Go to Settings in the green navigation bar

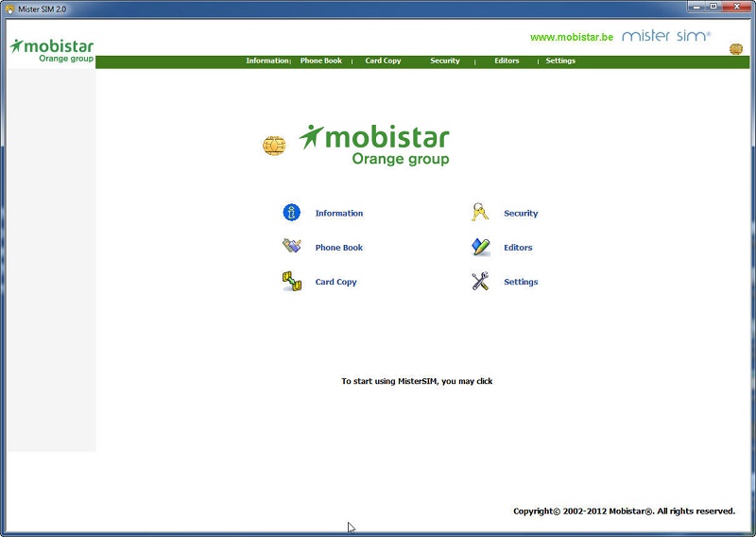(x=560, y=61)
